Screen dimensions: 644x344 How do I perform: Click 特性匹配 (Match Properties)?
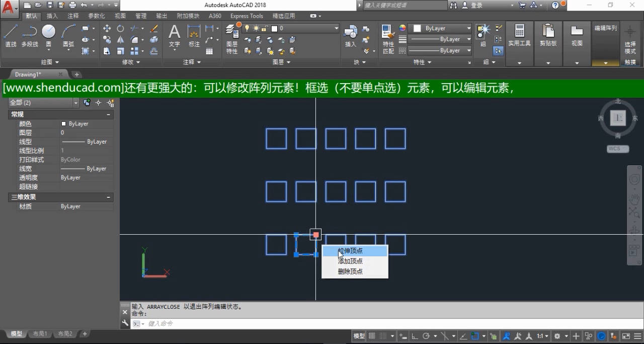click(388, 39)
